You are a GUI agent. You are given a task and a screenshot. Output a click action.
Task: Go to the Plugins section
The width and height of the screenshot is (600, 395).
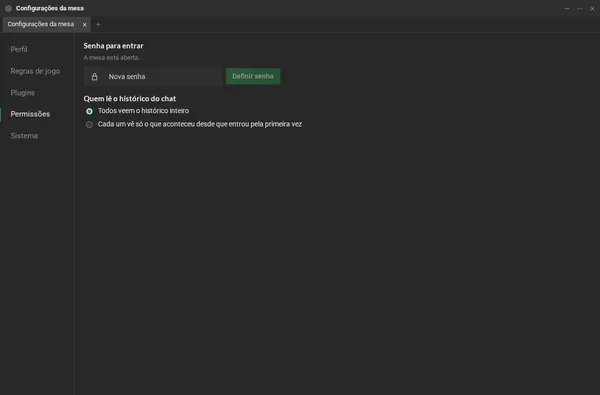(x=22, y=93)
